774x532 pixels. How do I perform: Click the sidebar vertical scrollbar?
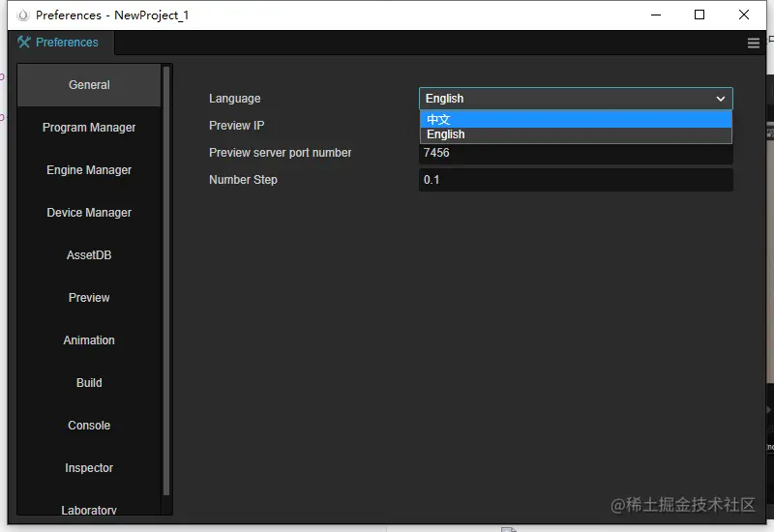point(166,281)
